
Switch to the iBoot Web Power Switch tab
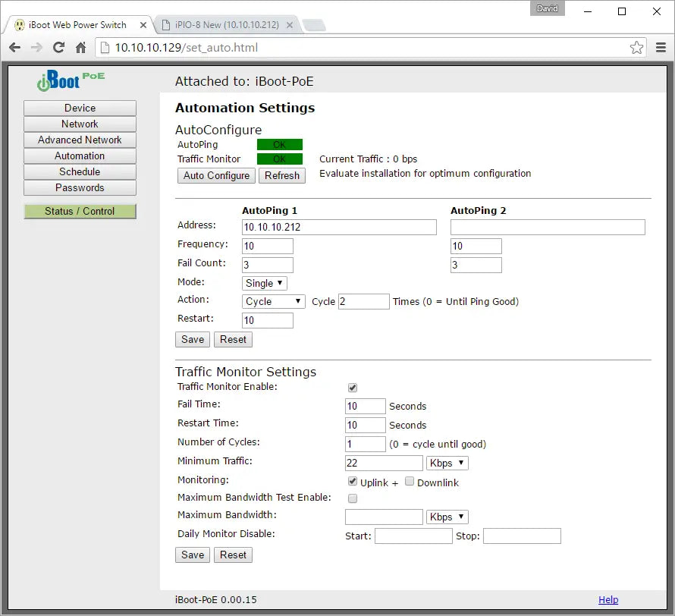(x=77, y=25)
